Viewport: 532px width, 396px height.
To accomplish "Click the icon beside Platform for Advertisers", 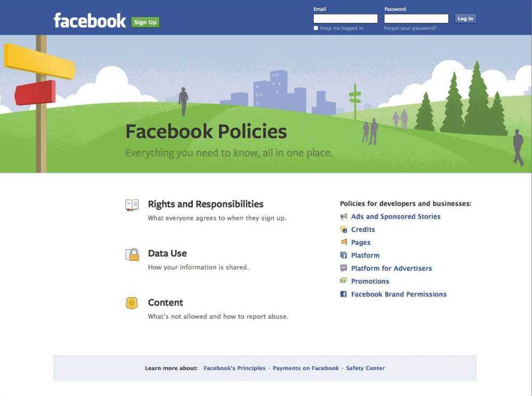I will tap(343, 268).
